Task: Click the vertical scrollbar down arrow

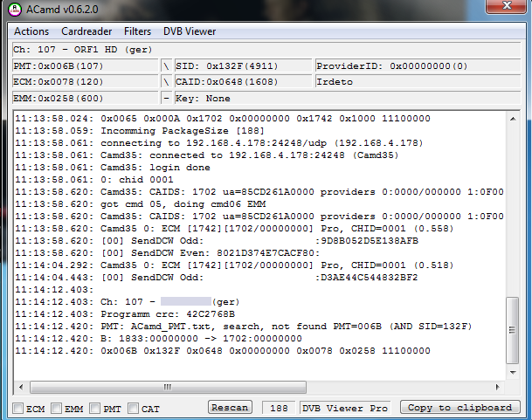Action: (x=512, y=374)
